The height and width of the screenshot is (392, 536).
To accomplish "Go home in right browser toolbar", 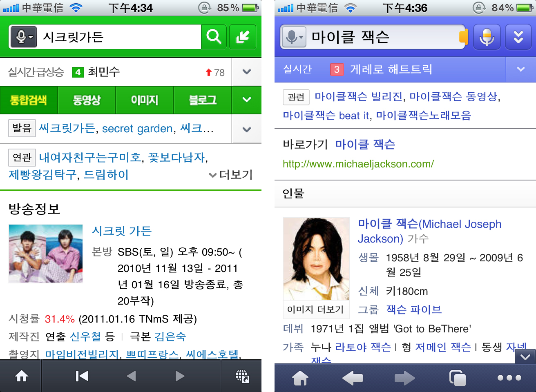I will tap(300, 378).
